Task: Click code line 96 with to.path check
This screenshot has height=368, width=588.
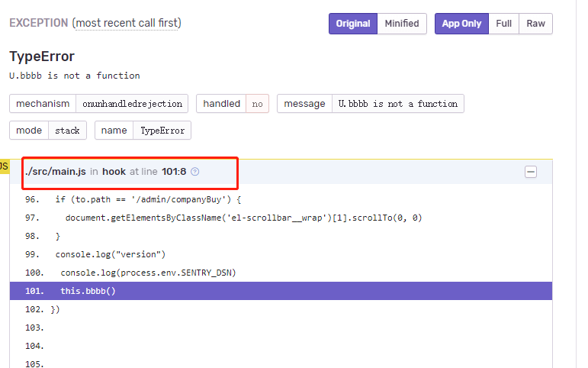Action: tap(281, 199)
